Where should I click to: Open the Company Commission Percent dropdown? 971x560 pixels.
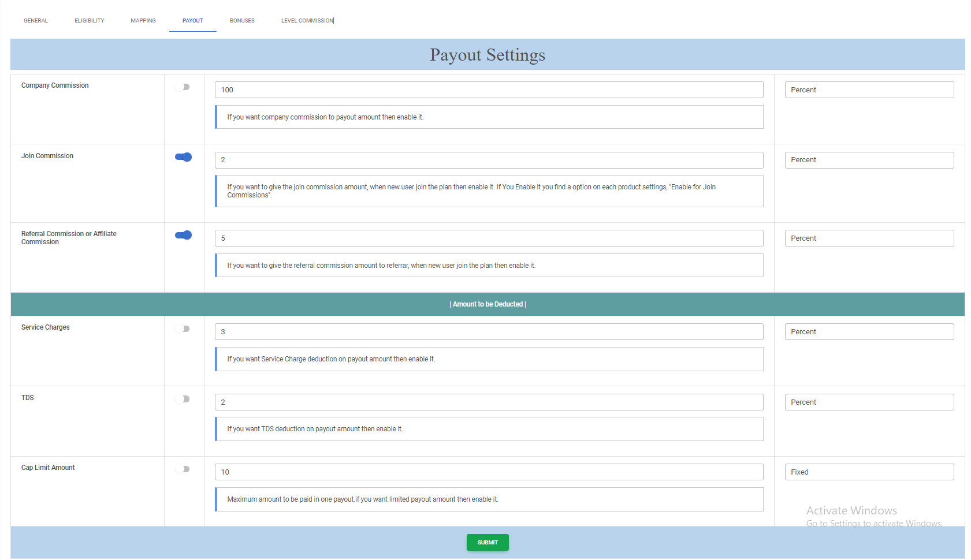click(x=869, y=89)
